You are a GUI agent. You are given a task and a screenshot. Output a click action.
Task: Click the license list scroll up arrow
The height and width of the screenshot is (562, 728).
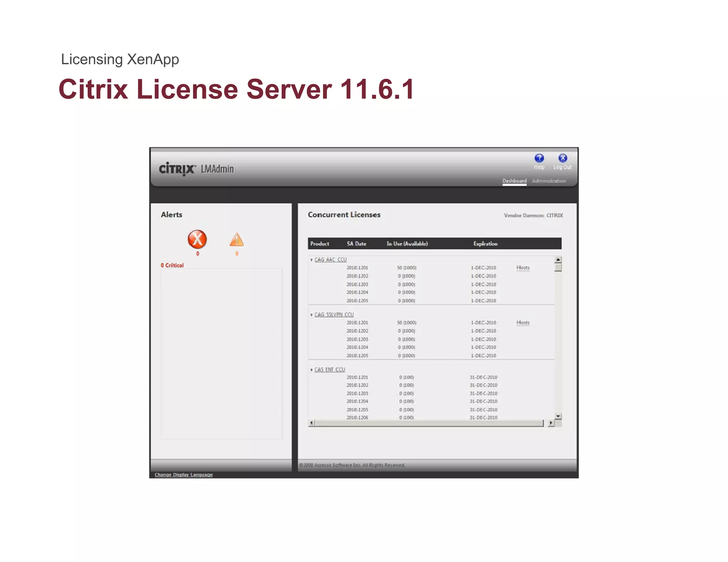tap(558, 260)
